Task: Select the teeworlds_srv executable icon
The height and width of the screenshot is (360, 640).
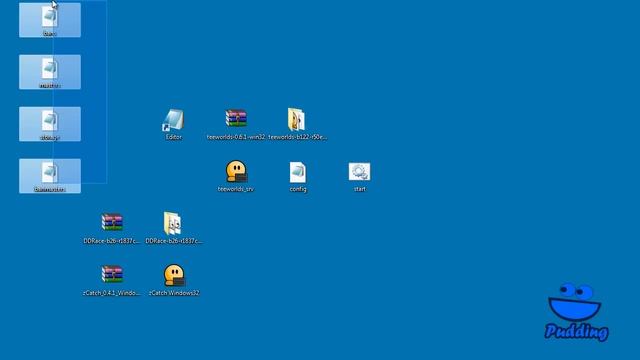Action: (236, 171)
